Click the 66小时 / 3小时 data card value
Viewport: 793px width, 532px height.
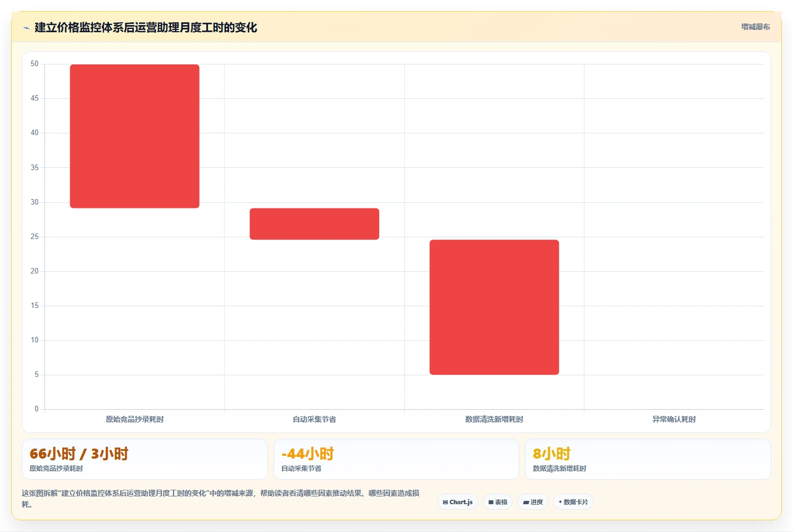point(79,454)
